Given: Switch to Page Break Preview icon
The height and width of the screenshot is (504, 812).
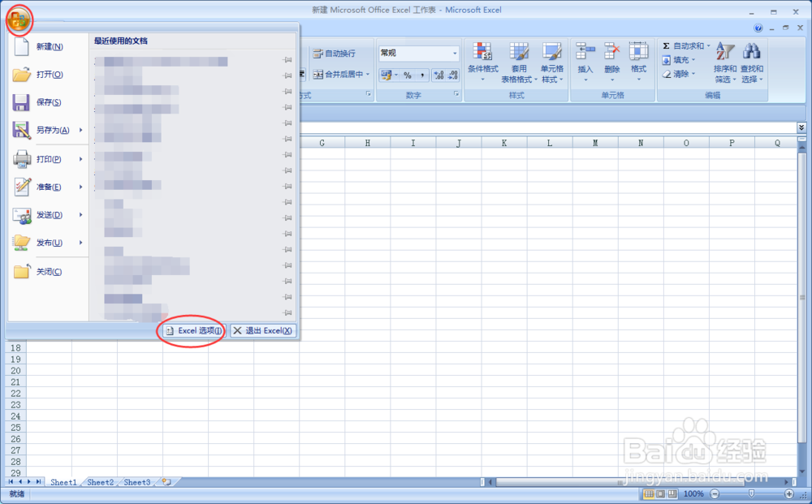Looking at the screenshot, I should coord(672,493).
